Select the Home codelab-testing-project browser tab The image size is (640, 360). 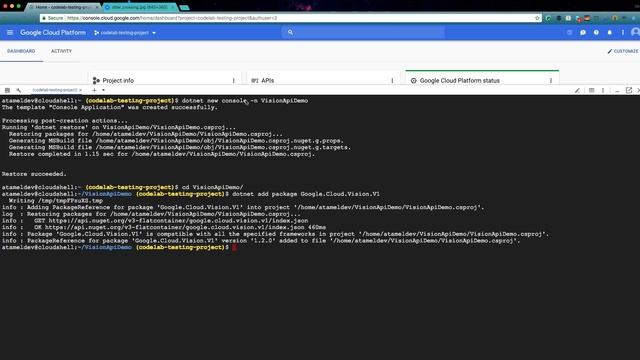click(x=63, y=7)
